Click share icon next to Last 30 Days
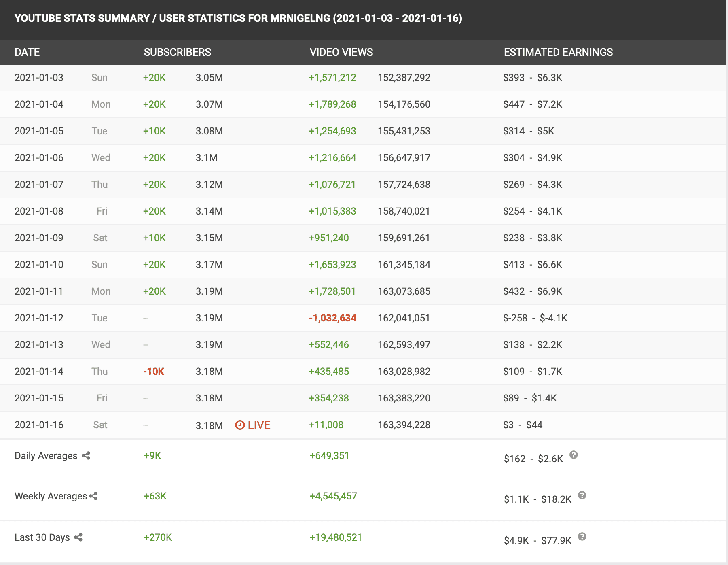 coord(78,537)
